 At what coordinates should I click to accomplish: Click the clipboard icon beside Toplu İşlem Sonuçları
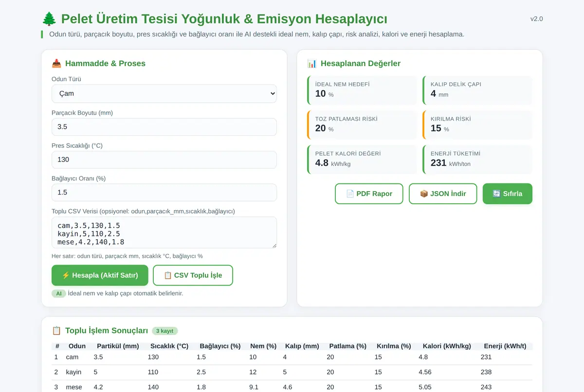(x=56, y=331)
